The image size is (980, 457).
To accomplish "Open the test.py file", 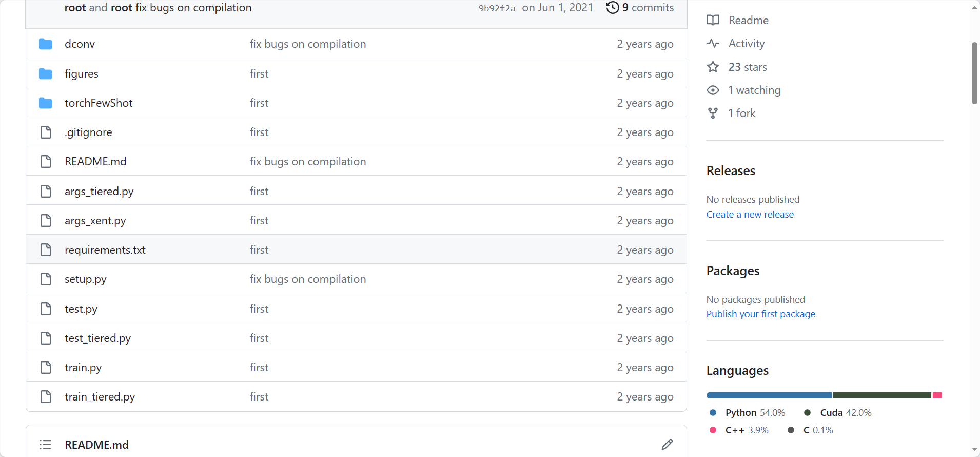I will [x=81, y=309].
